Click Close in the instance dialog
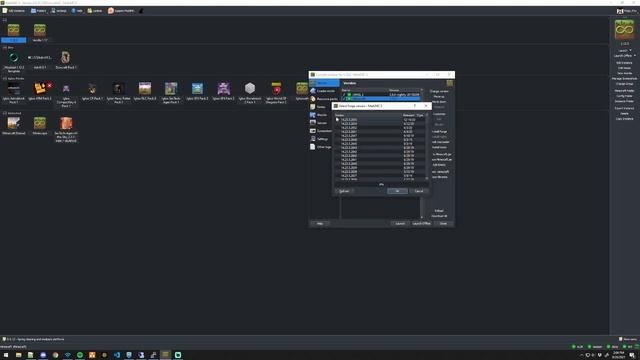The image size is (640, 360). tap(443, 224)
